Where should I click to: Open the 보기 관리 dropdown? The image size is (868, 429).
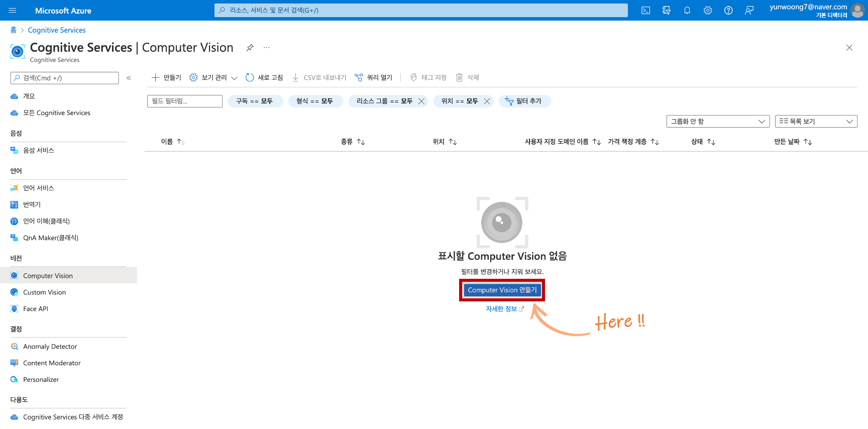(x=213, y=77)
